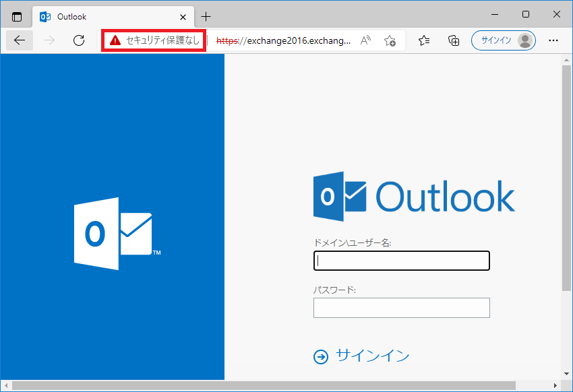The height and width of the screenshot is (392, 573).
Task: Click the scroll up arrow
Action: click(x=566, y=60)
